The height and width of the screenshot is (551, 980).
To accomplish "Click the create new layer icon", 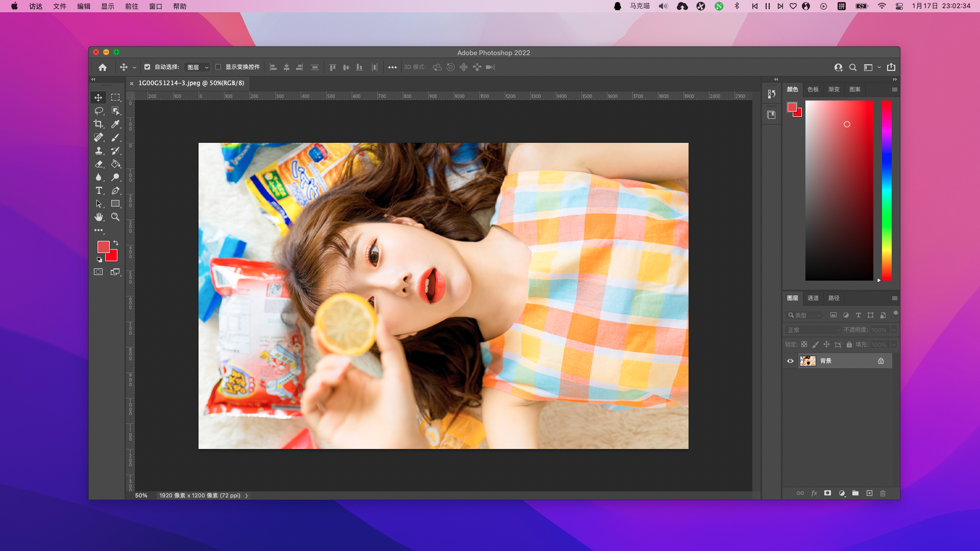I will point(869,493).
